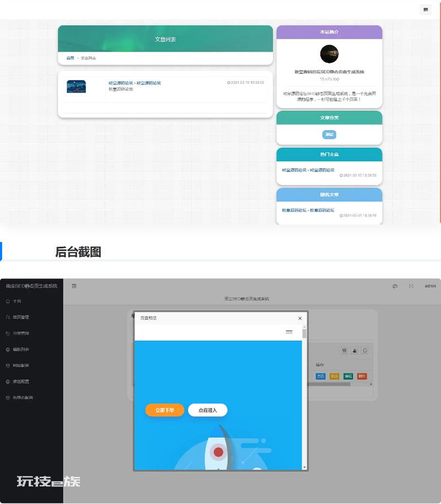This screenshot has height=504, width=441.
Task: Click the yellow action button in the table row
Action: [334, 376]
